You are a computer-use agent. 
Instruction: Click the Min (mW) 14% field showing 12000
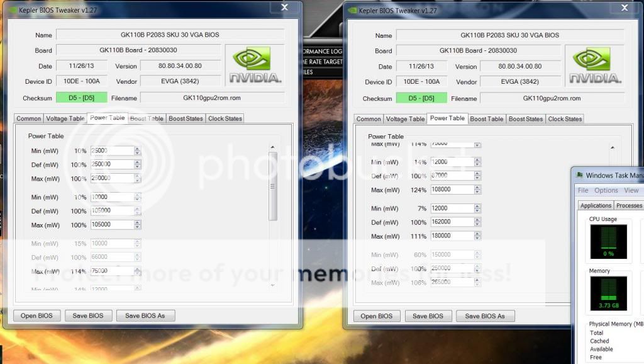452,162
